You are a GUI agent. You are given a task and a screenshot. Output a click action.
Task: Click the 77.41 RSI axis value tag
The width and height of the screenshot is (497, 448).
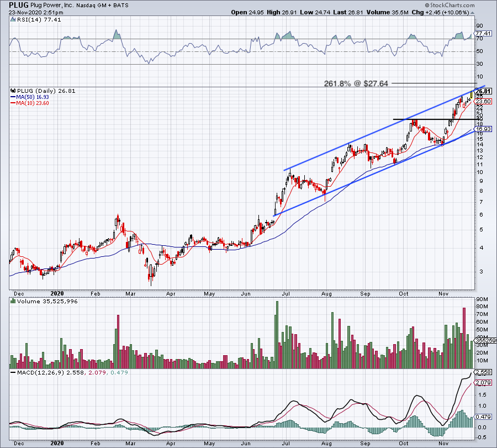click(483, 33)
